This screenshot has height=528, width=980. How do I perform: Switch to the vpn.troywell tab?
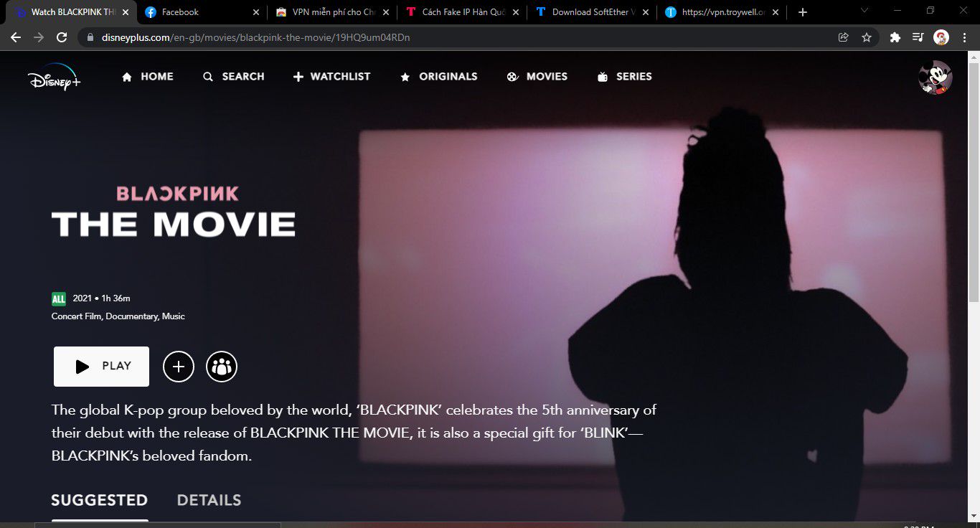722,12
